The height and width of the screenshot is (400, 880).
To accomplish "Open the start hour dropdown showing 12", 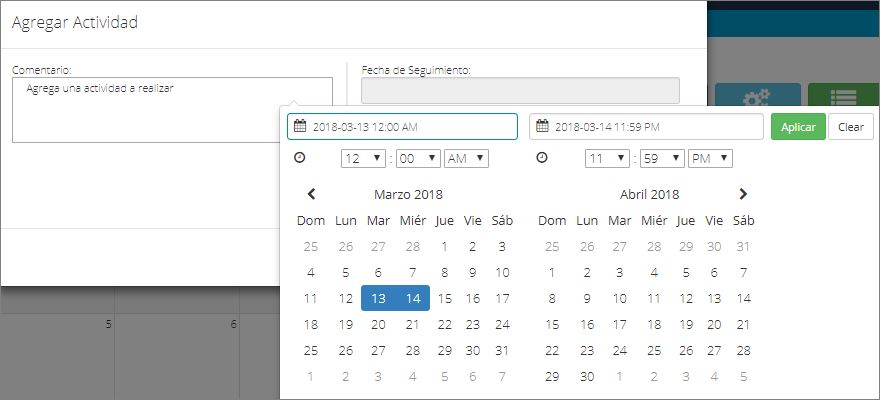I will (363, 159).
